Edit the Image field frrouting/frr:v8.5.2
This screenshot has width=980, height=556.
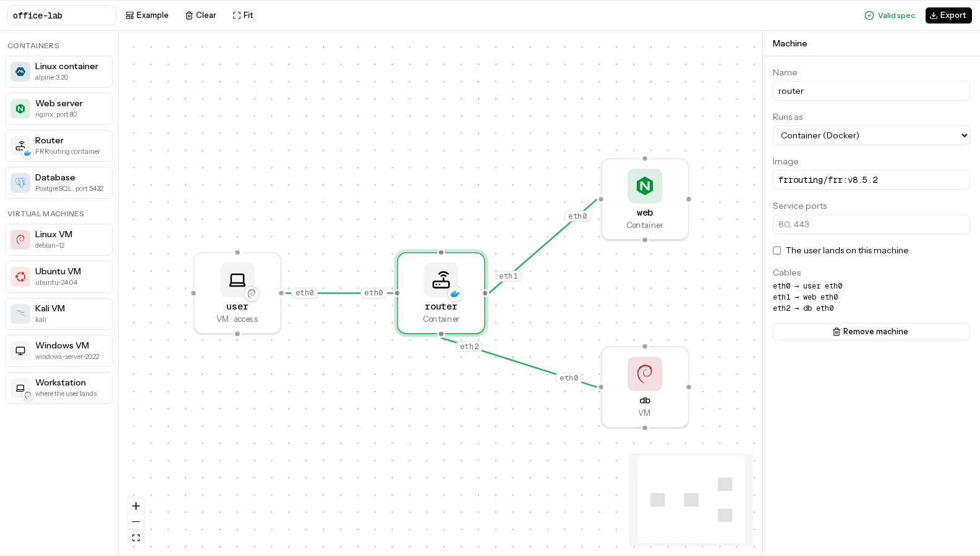click(871, 180)
